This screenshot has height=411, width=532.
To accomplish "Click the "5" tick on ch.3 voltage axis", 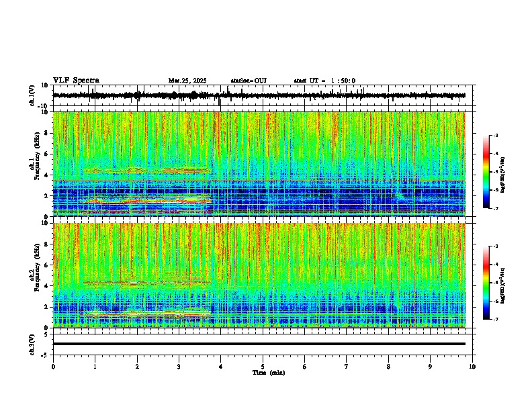I will pos(46,334).
